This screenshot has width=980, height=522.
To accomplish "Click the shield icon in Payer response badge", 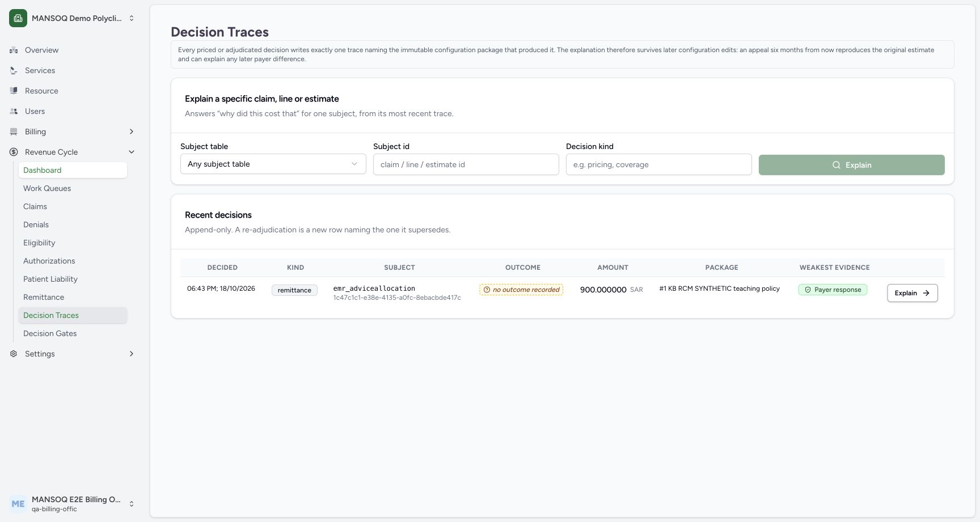I will tap(808, 290).
